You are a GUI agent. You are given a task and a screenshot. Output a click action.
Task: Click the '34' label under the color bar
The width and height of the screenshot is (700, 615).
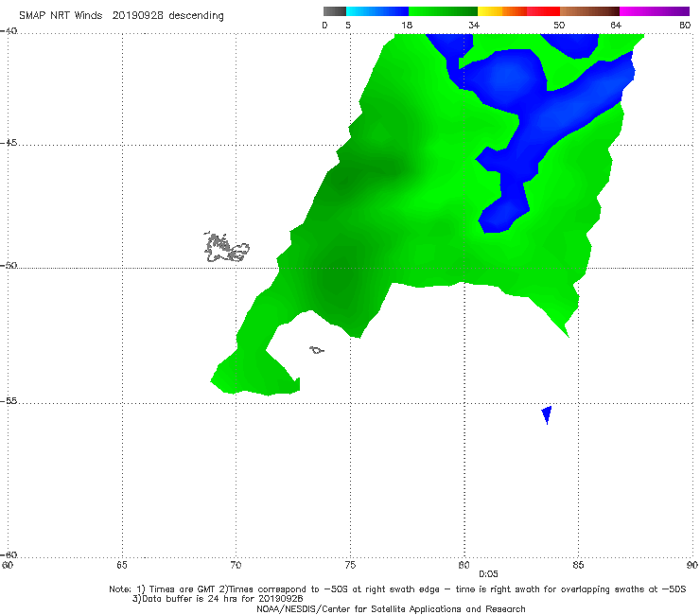tap(474, 25)
